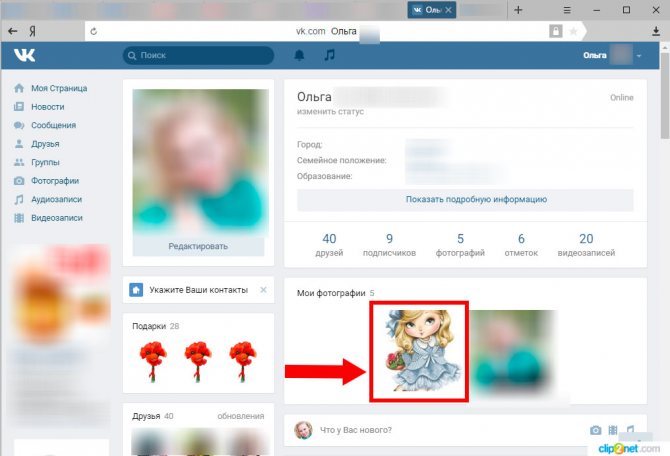Open notifications bell icon
This screenshot has width=670, height=456.
[299, 55]
